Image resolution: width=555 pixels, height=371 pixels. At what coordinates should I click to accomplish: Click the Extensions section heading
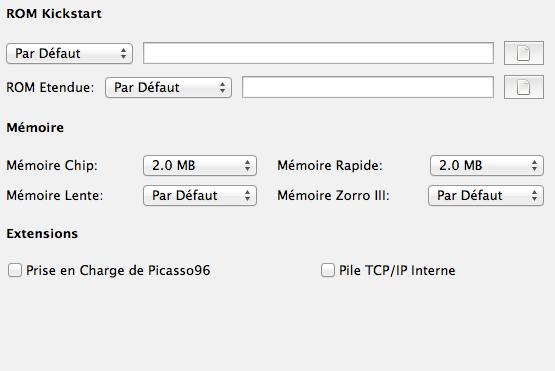coord(42,234)
